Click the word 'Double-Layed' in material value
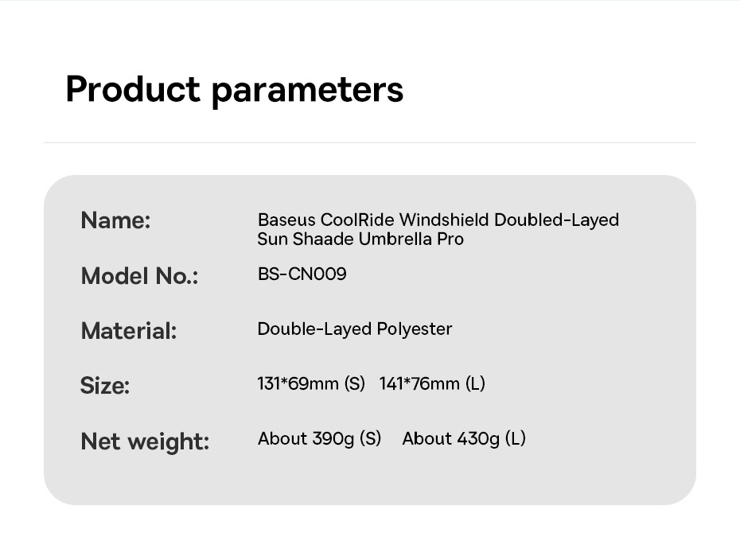This screenshot has width=740, height=560. (306, 329)
